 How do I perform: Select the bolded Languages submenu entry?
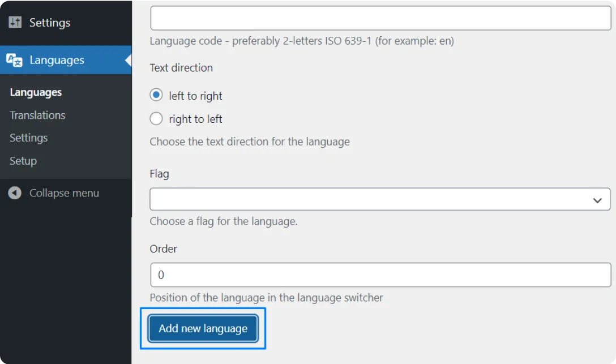click(x=35, y=92)
